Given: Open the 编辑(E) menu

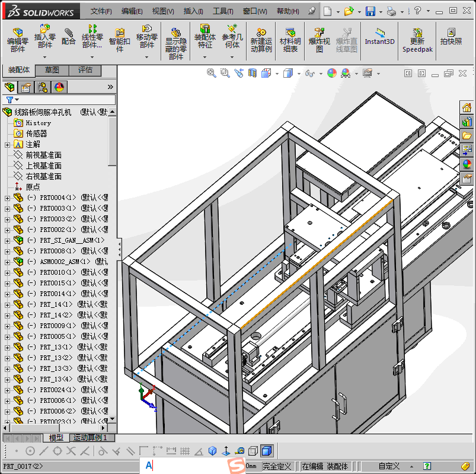Looking at the screenshot, I should (x=132, y=11).
